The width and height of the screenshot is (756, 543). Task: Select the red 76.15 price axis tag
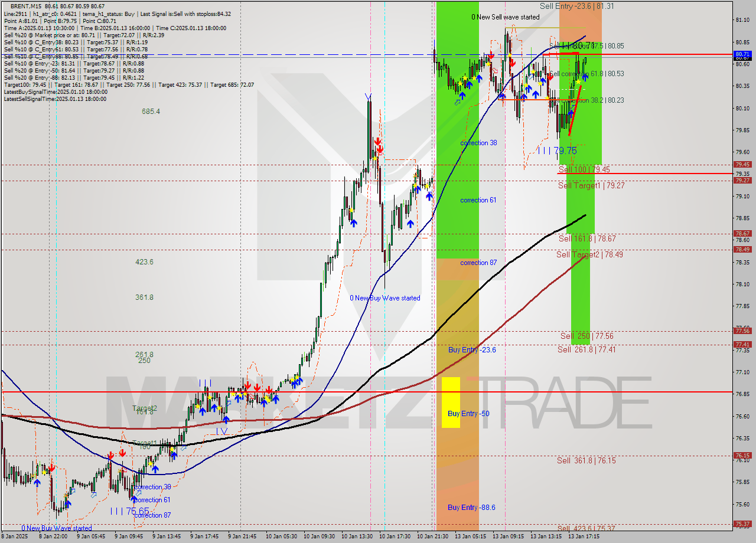pos(742,456)
